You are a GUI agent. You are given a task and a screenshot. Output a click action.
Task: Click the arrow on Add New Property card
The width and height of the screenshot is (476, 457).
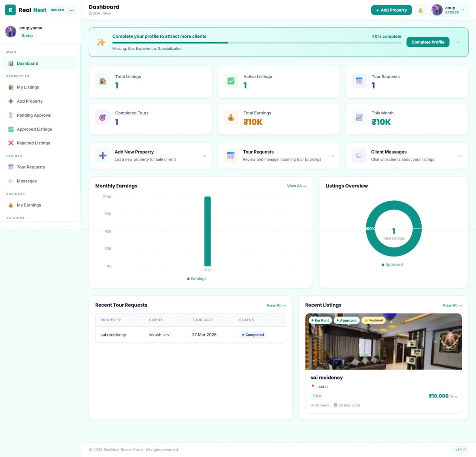point(203,156)
